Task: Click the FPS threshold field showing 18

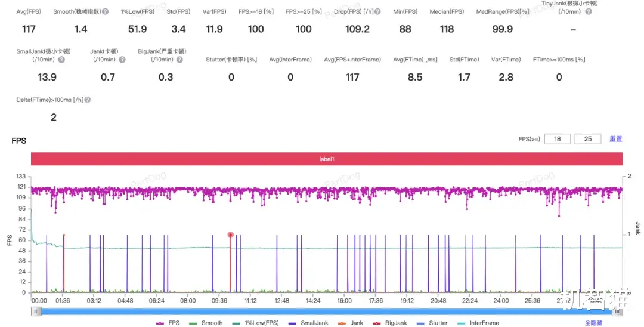Action: (558, 139)
